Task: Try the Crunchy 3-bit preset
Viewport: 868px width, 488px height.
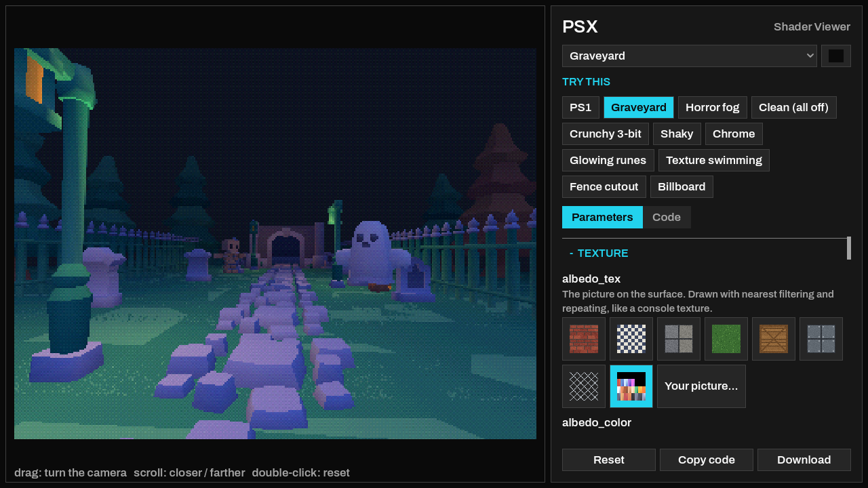Action: (x=606, y=134)
